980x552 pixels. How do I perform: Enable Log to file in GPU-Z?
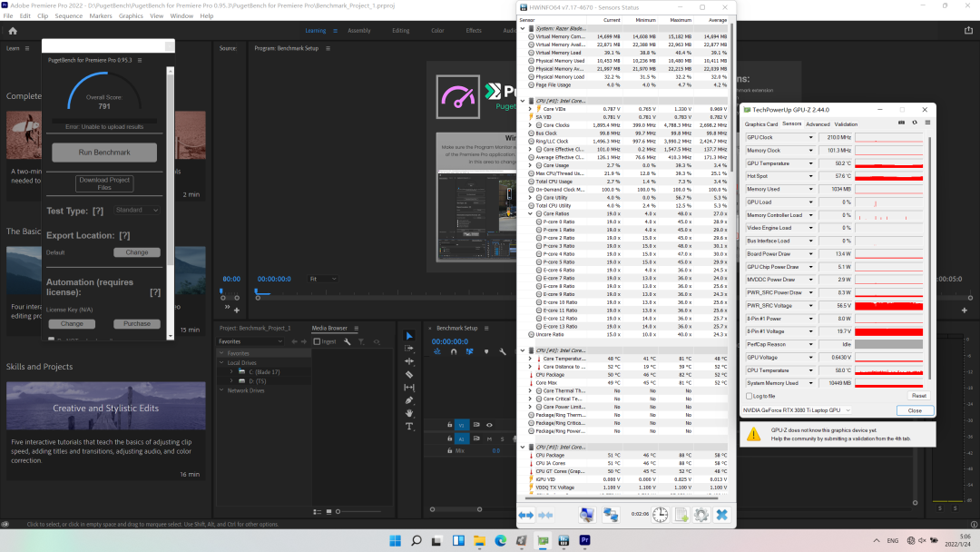[x=748, y=396]
